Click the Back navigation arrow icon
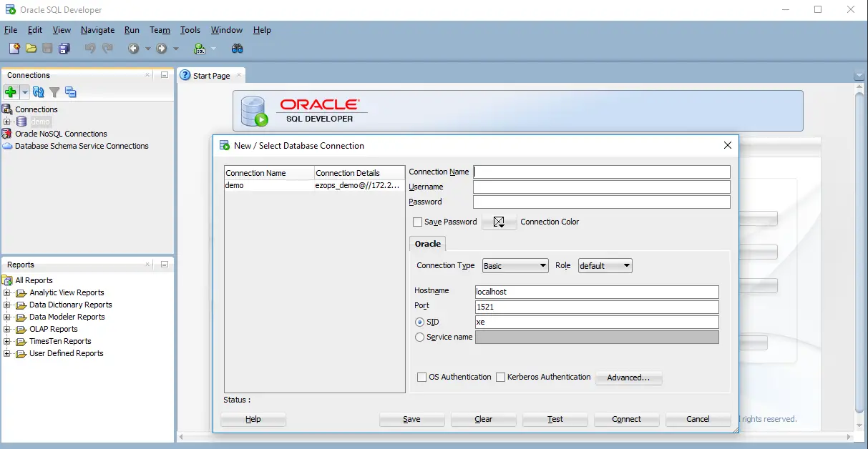This screenshot has height=449, width=868. click(134, 49)
